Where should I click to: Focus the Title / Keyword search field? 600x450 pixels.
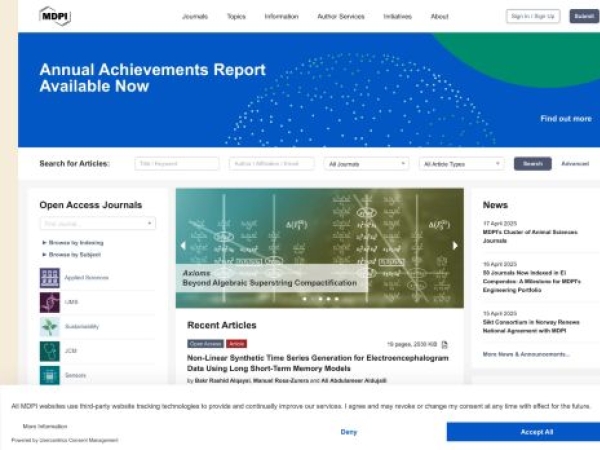(x=177, y=164)
